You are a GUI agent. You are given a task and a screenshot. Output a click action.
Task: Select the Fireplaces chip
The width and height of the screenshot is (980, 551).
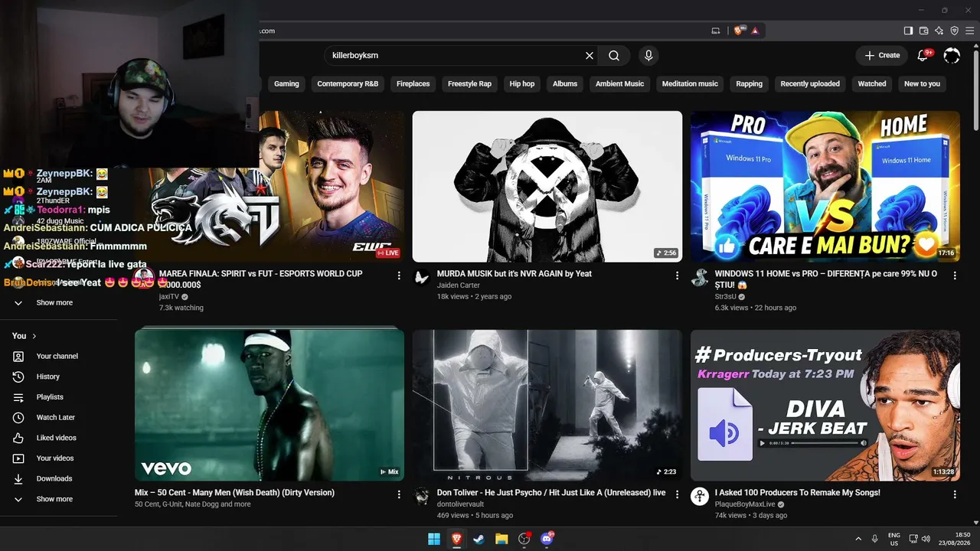[413, 84]
